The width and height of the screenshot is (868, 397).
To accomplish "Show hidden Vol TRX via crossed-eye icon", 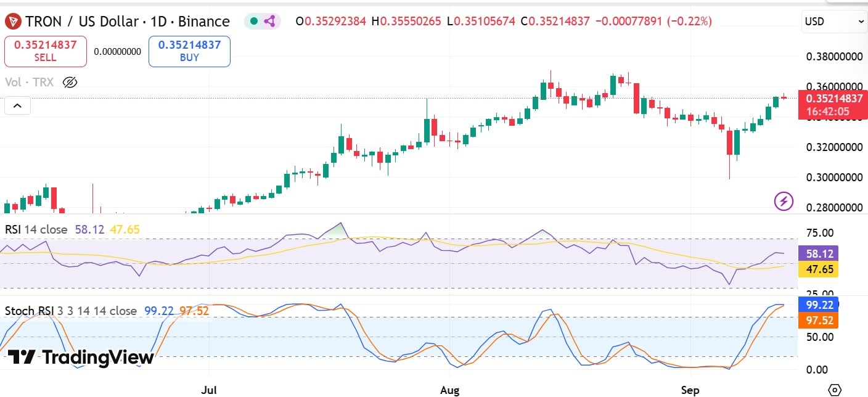I will click(70, 82).
